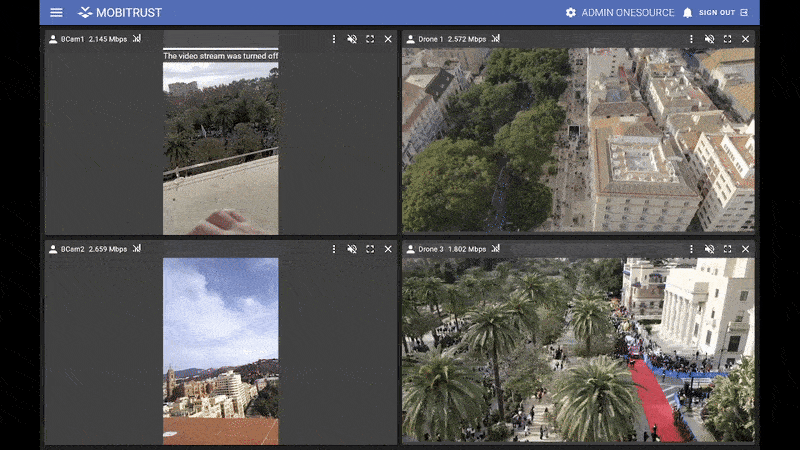800x450 pixels.
Task: Toggle audio for BCam2 stream
Action: [352, 249]
